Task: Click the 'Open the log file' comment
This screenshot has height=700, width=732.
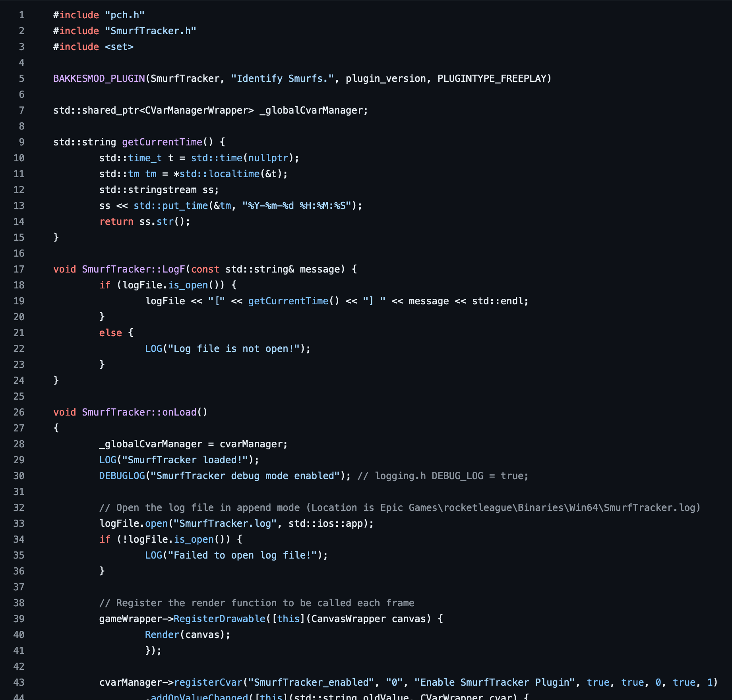Action: coord(400,508)
